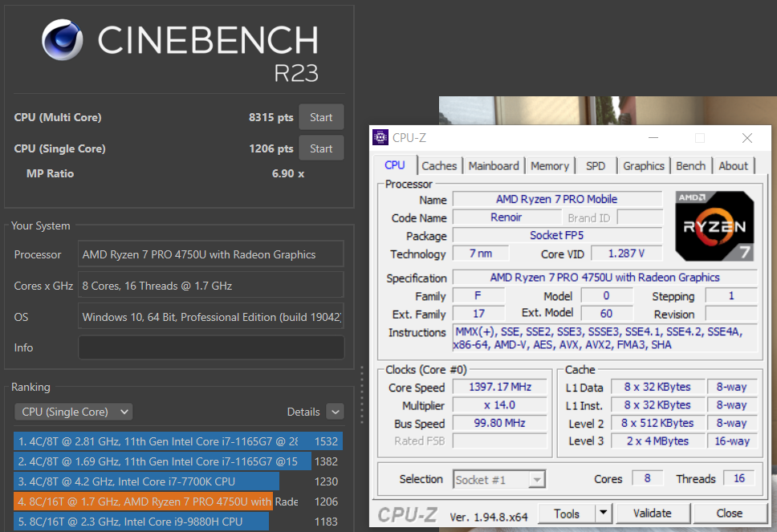This screenshot has width=777, height=532.
Task: Click the Ext. Model value 60
Action: click(x=607, y=314)
